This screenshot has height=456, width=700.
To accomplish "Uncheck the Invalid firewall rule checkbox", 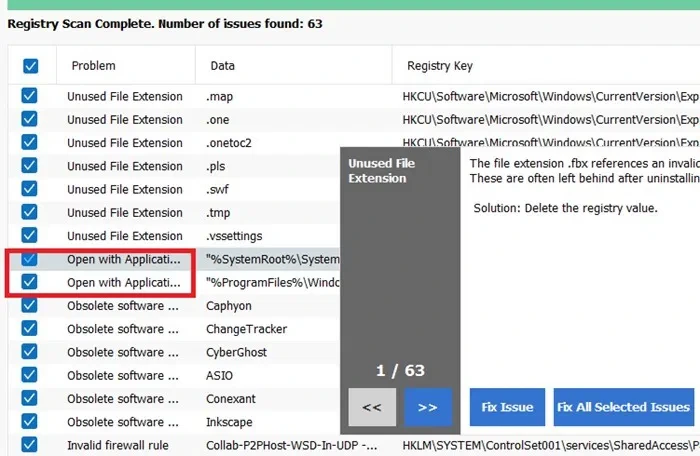I will (x=29, y=444).
